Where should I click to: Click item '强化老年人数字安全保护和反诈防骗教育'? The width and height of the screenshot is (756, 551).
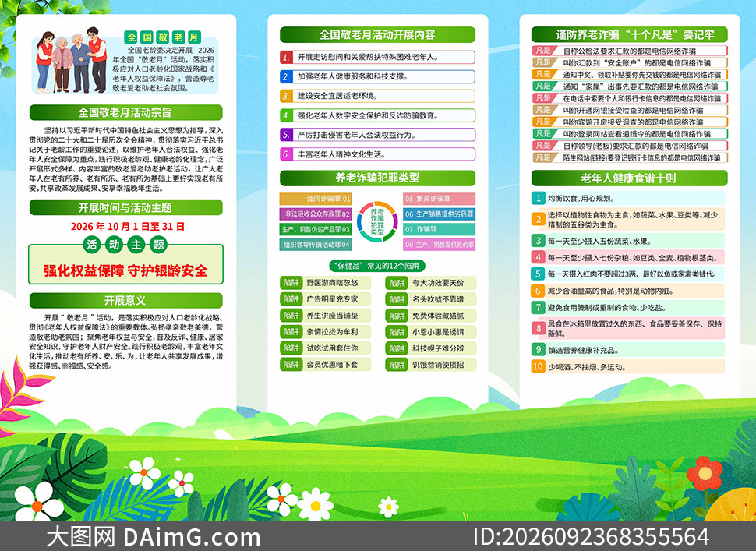377,115
